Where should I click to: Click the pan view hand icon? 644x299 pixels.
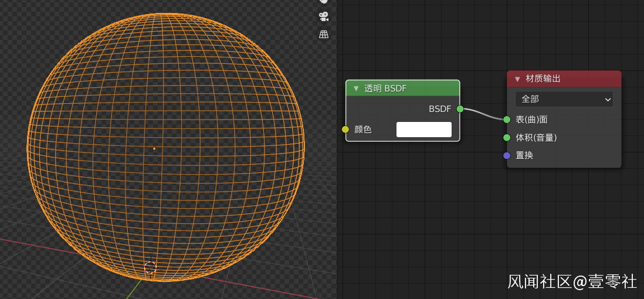323,2
